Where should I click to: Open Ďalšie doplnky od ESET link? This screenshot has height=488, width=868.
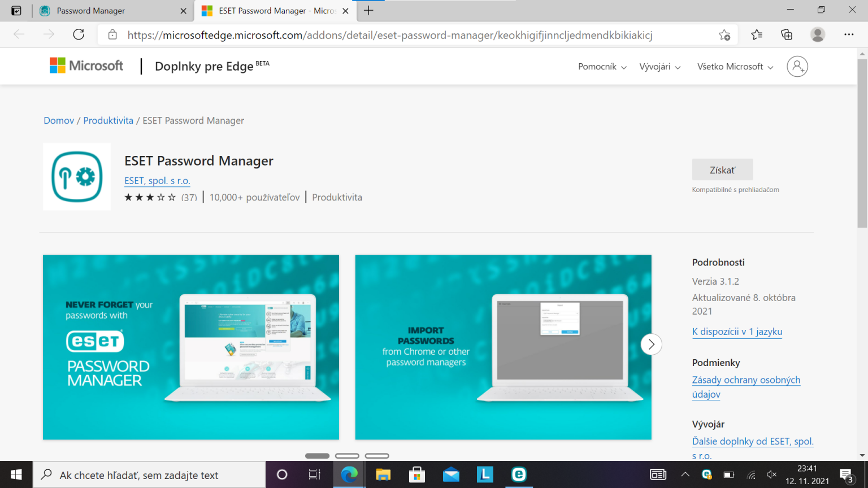pos(753,448)
